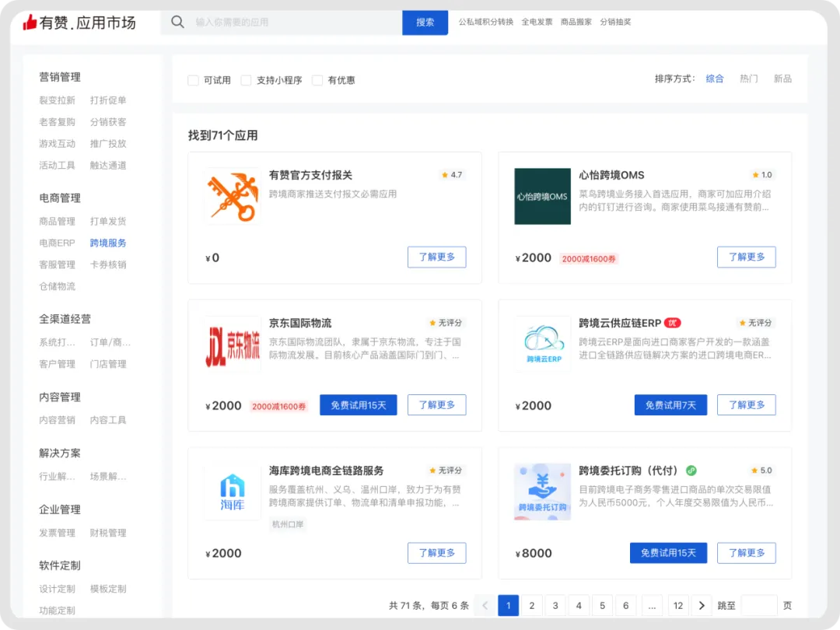This screenshot has height=630, width=840.
Task: Go to page 2
Action: (x=531, y=605)
